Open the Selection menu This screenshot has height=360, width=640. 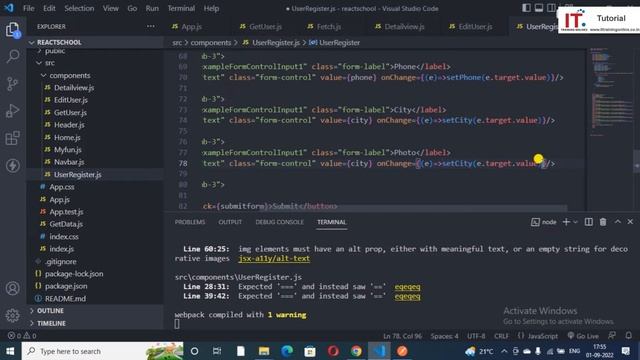coord(79,8)
